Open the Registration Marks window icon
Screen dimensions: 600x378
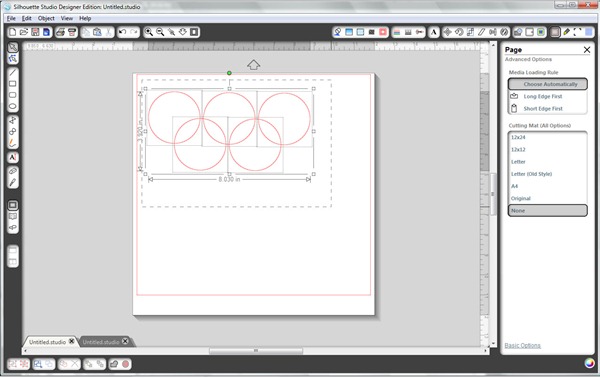pyautogui.click(x=577, y=32)
